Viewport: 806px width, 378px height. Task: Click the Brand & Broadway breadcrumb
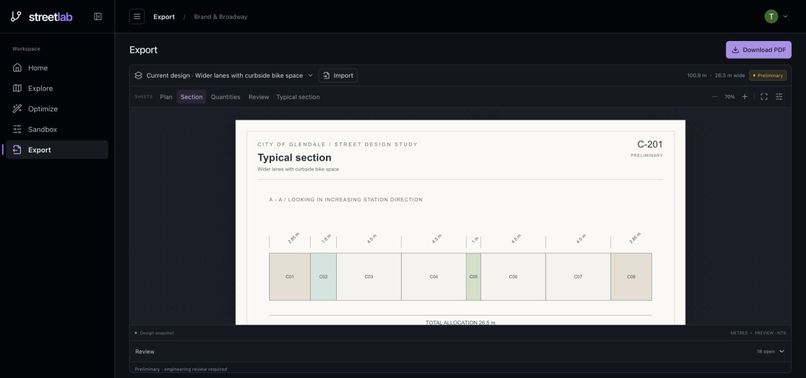click(221, 16)
